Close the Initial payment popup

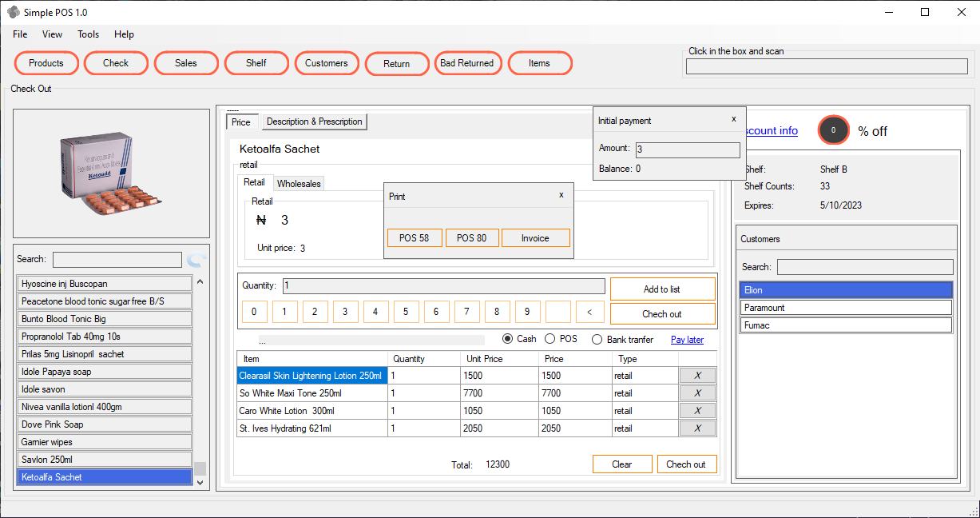tap(733, 119)
